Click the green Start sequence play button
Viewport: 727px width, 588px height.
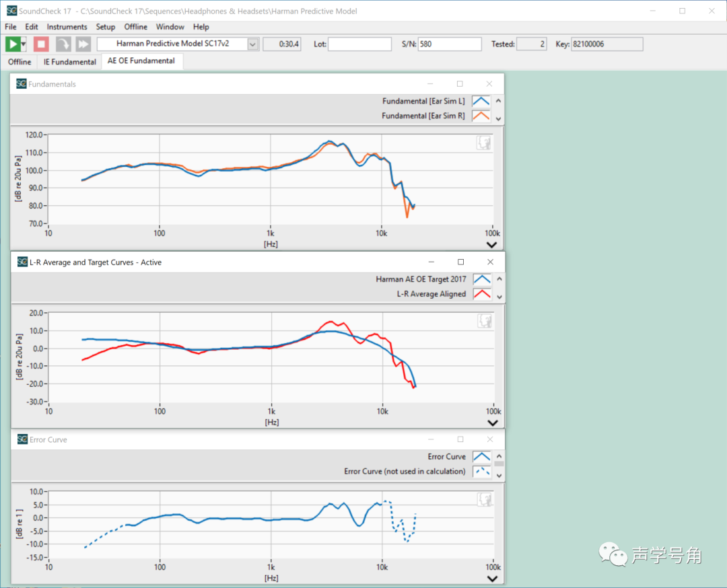[12, 44]
